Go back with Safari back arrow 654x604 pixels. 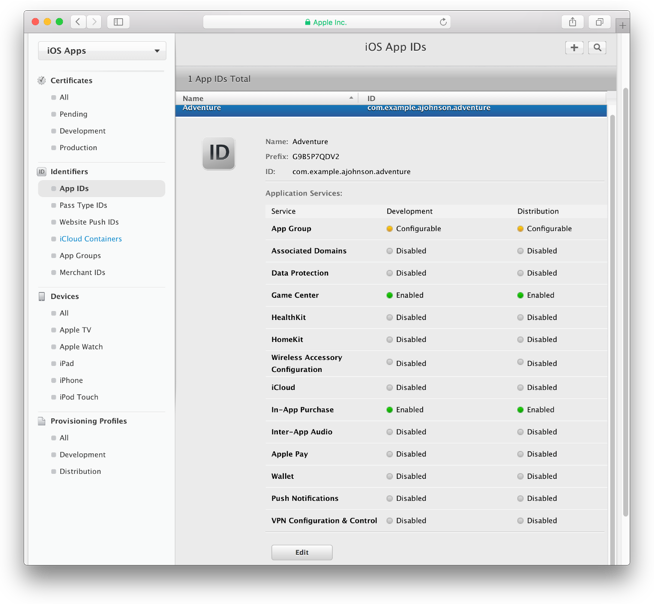click(78, 22)
